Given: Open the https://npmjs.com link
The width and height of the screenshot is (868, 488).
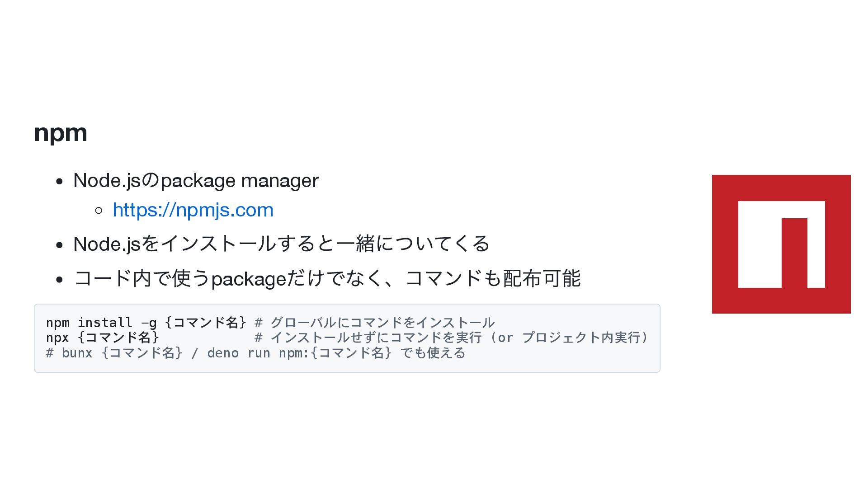Looking at the screenshot, I should point(193,210).
